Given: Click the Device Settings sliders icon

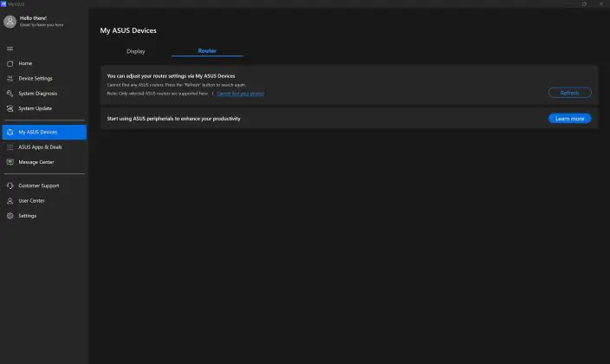Looking at the screenshot, I should tap(10, 78).
